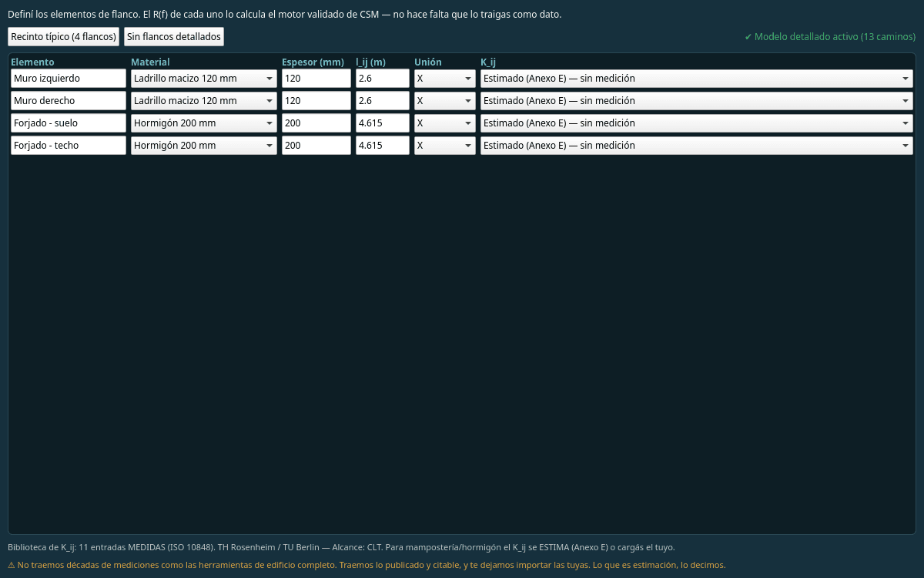Open Material dropdown for Muro izquierdo
The image size is (924, 578).
click(x=204, y=78)
